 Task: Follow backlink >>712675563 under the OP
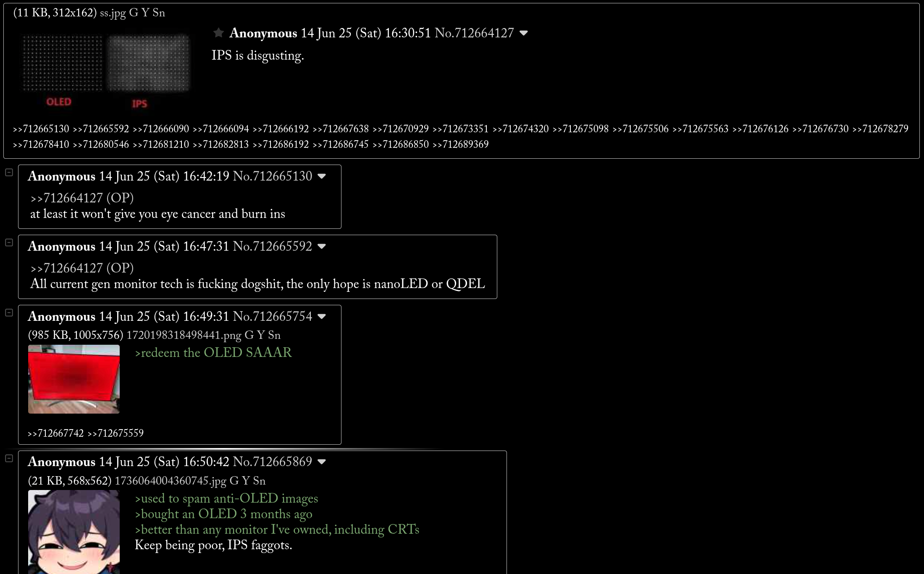click(x=701, y=129)
